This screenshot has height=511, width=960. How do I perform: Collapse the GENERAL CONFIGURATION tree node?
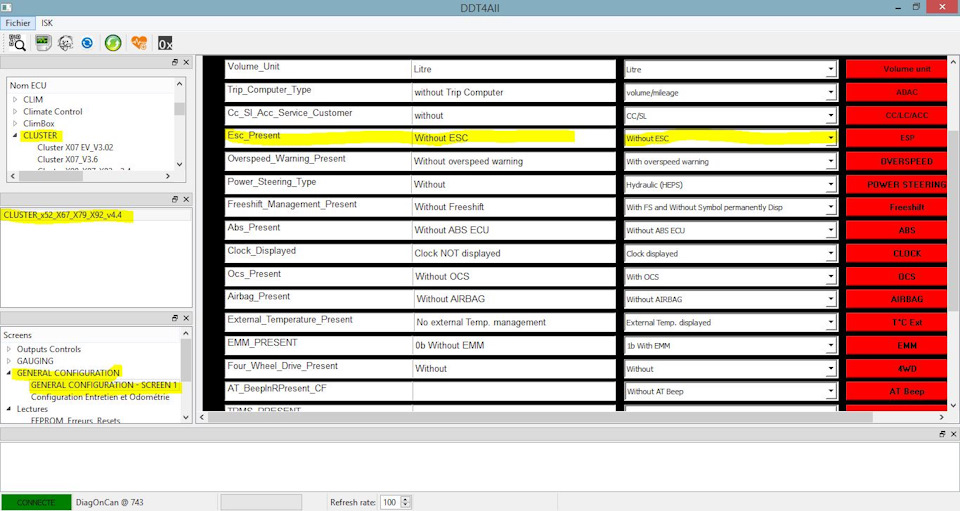9,373
